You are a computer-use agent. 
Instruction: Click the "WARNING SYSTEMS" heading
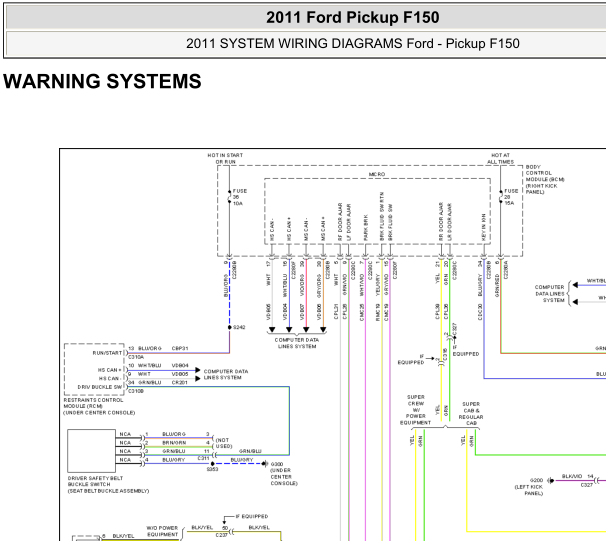tap(102, 81)
